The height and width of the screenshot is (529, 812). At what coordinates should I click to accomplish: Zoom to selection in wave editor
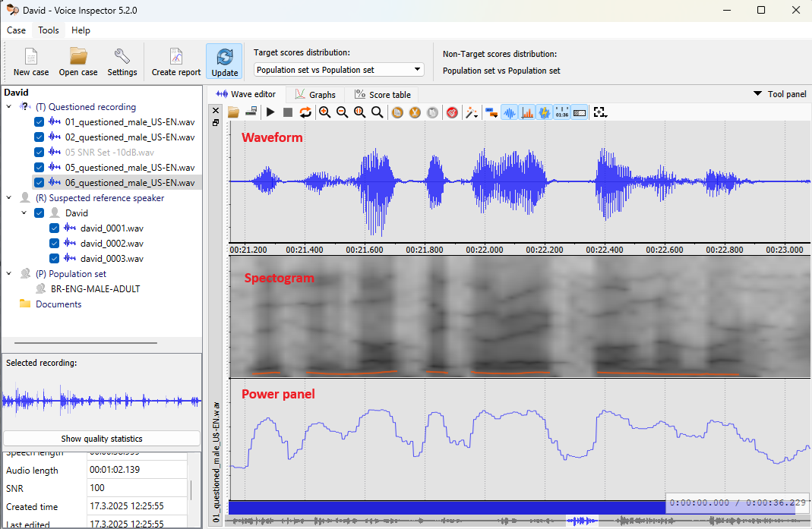(x=360, y=112)
